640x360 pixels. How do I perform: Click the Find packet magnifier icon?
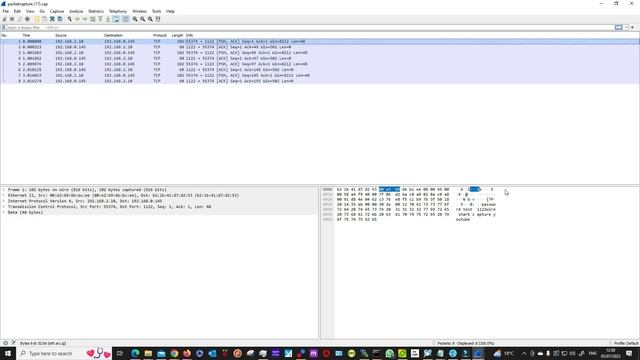tap(69, 19)
